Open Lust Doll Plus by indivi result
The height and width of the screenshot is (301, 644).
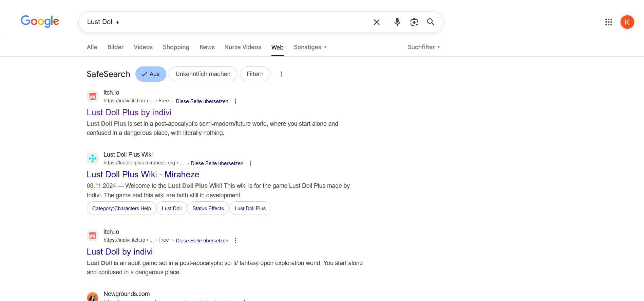click(129, 112)
